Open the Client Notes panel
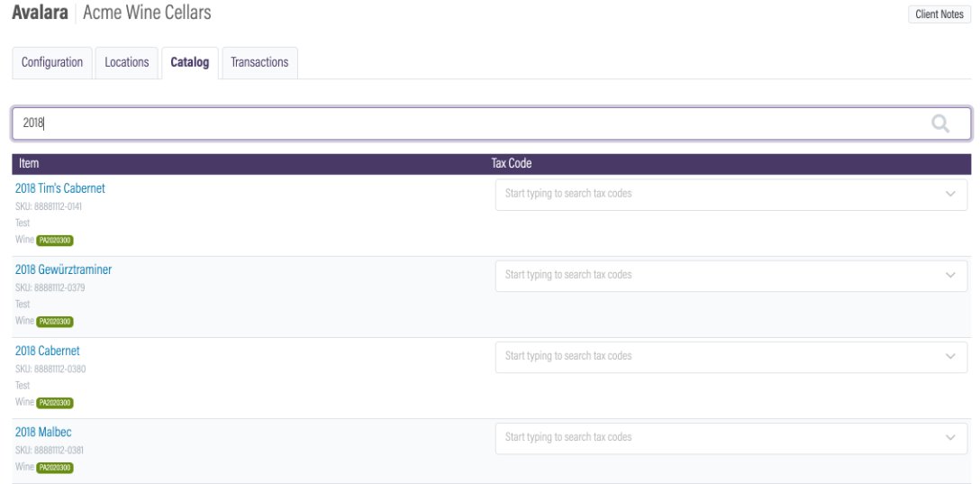This screenshot has height=484, width=980. pyautogui.click(x=939, y=14)
